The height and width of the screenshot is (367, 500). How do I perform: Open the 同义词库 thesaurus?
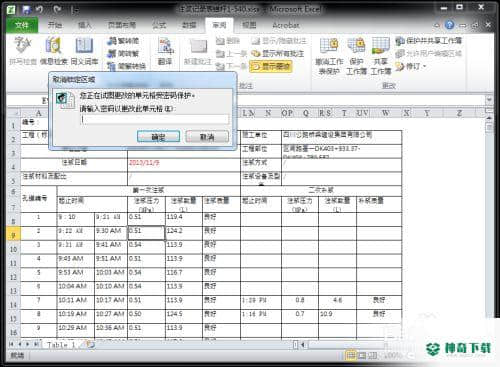(x=84, y=51)
